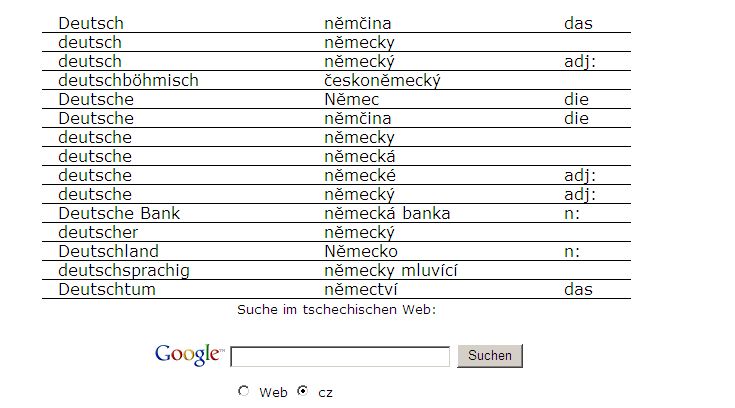The image size is (735, 408).
Task: Click the word deutscher
Action: [x=98, y=232]
